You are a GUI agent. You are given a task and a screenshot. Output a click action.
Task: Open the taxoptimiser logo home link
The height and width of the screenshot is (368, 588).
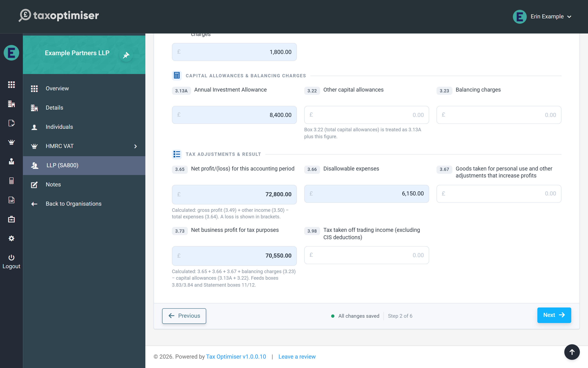pyautogui.click(x=59, y=16)
